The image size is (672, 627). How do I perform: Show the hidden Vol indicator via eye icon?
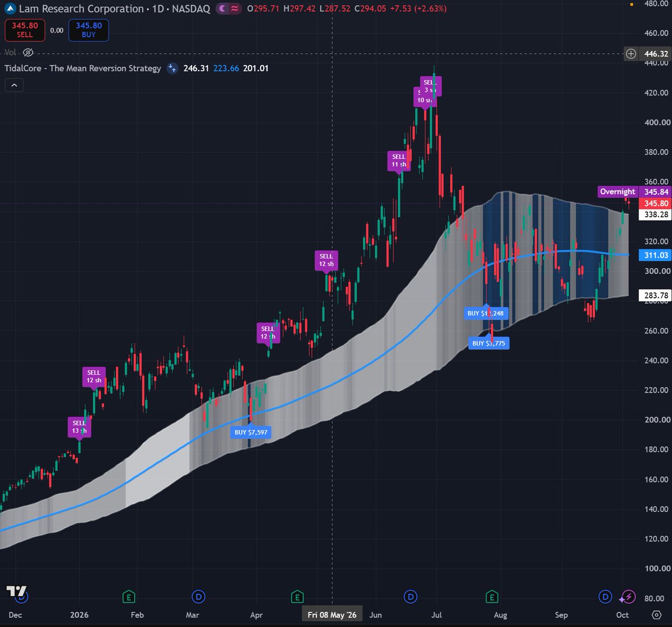coord(29,52)
